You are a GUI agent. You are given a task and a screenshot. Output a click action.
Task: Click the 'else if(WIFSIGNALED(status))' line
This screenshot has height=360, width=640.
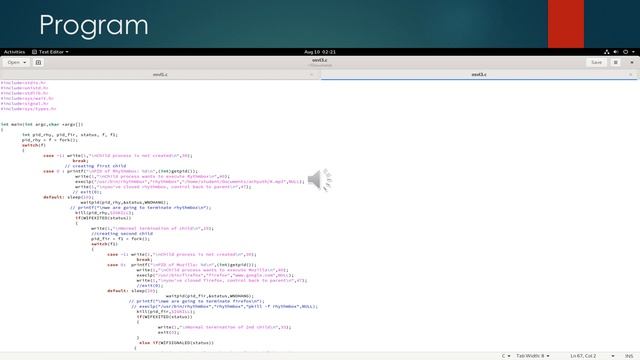tap(176, 343)
